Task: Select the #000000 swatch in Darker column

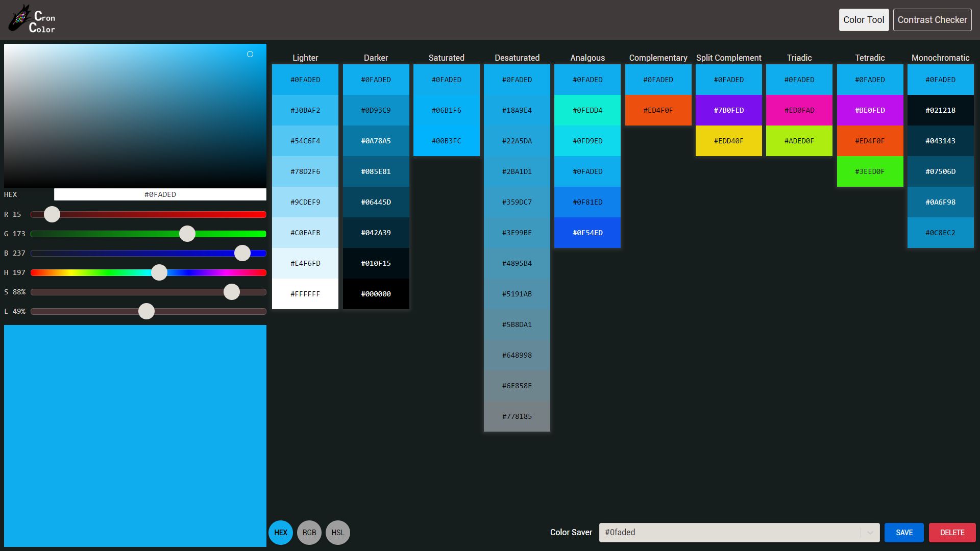Action: pos(376,294)
